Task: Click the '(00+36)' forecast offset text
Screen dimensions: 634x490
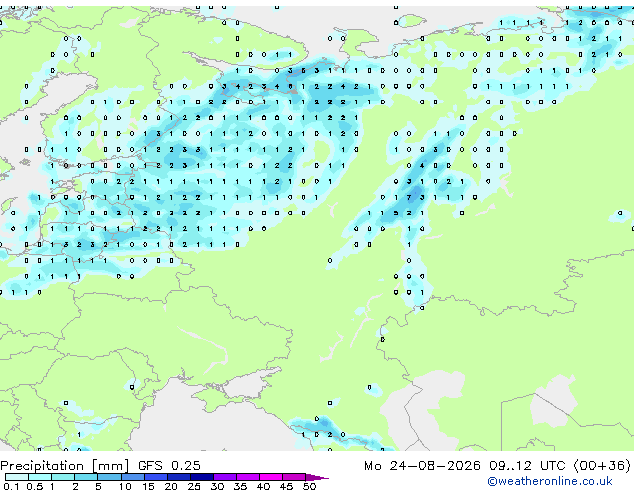Action: tap(602, 466)
